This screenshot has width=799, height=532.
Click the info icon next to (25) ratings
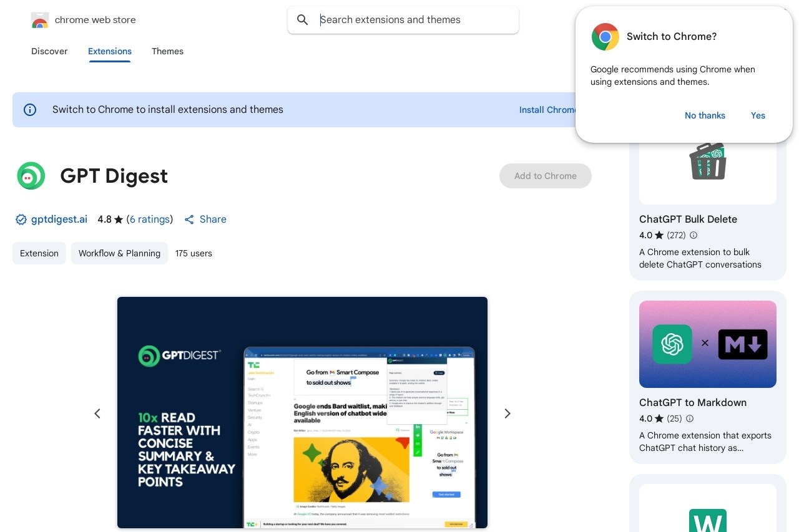(690, 418)
